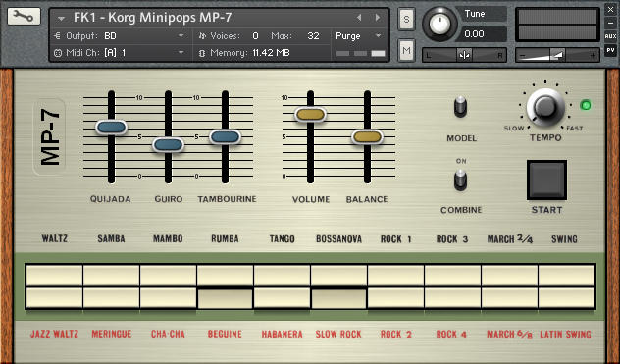Select the Tango rhythm key
Viewport: 620px width, 364px height.
point(282,275)
